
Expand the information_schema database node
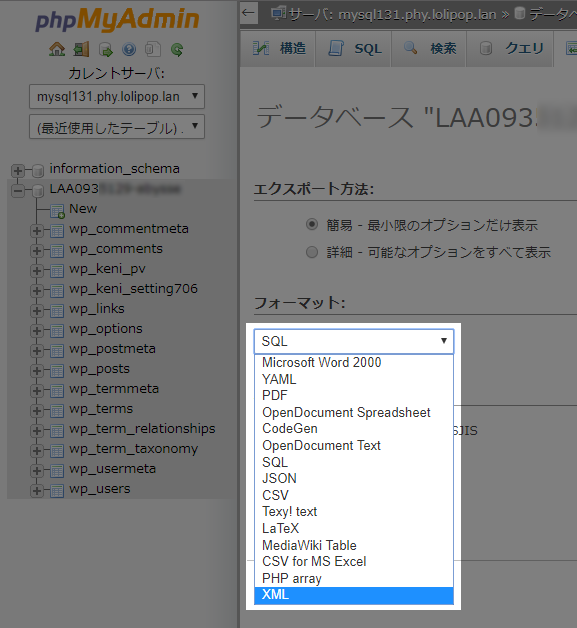tap(17, 171)
